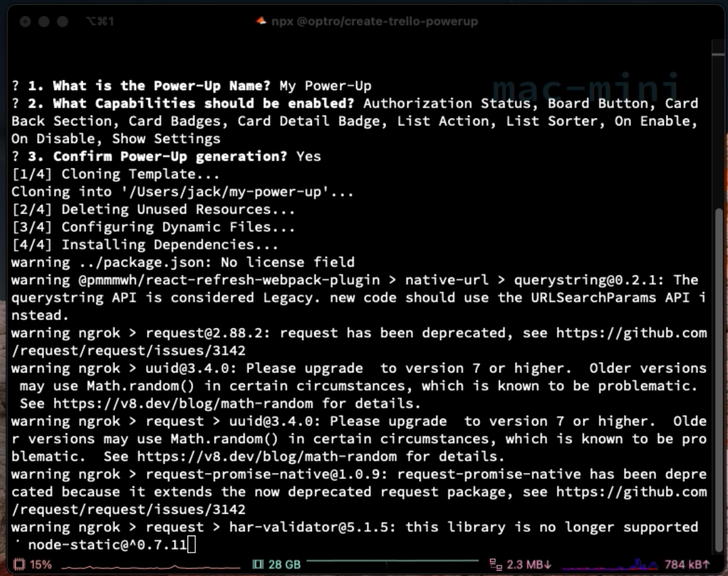Click the 'My Power-Up' answer text
The width and height of the screenshot is (728, 576).
[325, 86]
